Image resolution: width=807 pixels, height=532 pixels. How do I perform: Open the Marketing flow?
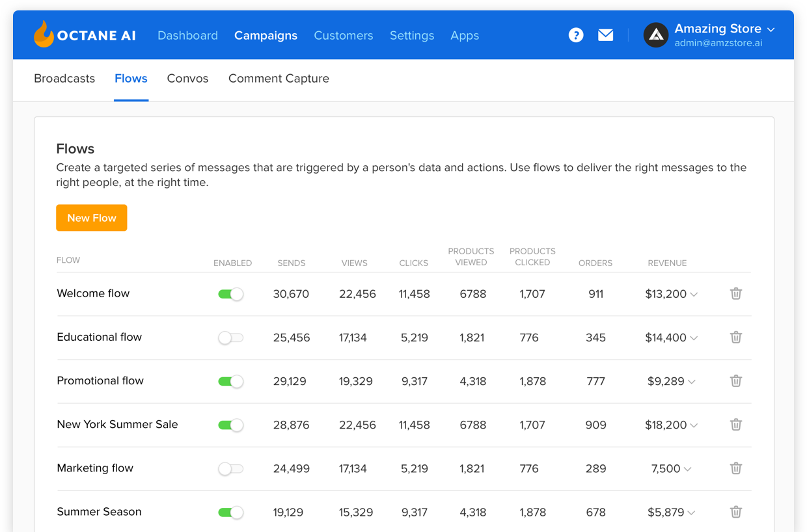(95, 468)
